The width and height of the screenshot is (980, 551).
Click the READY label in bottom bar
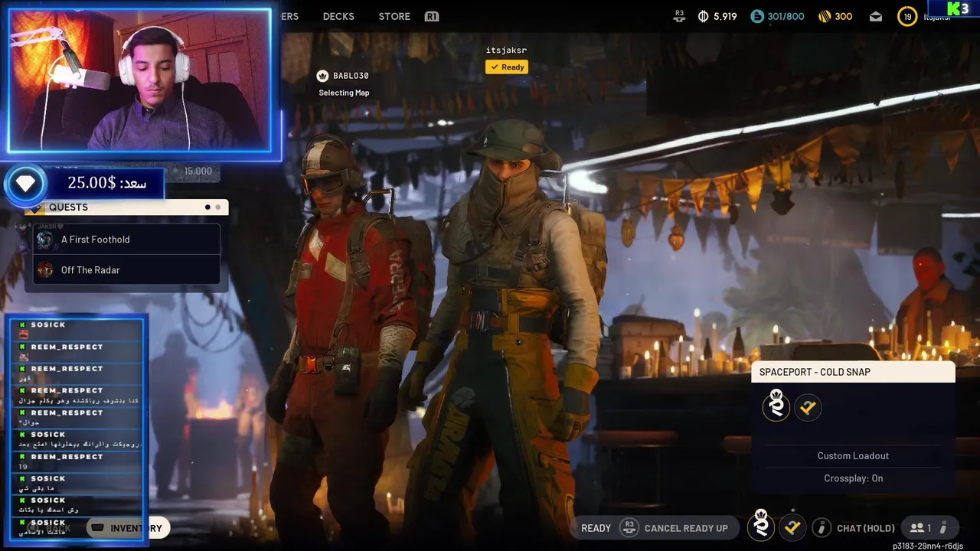point(596,528)
